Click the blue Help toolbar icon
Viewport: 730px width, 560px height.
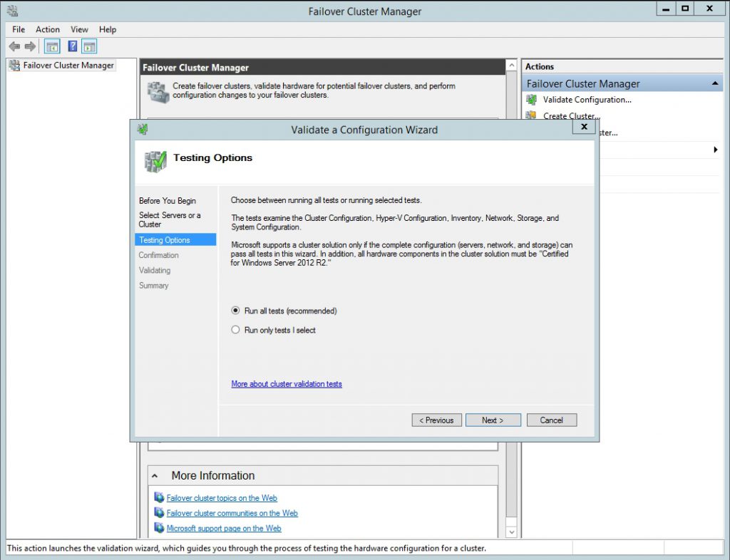(72, 46)
